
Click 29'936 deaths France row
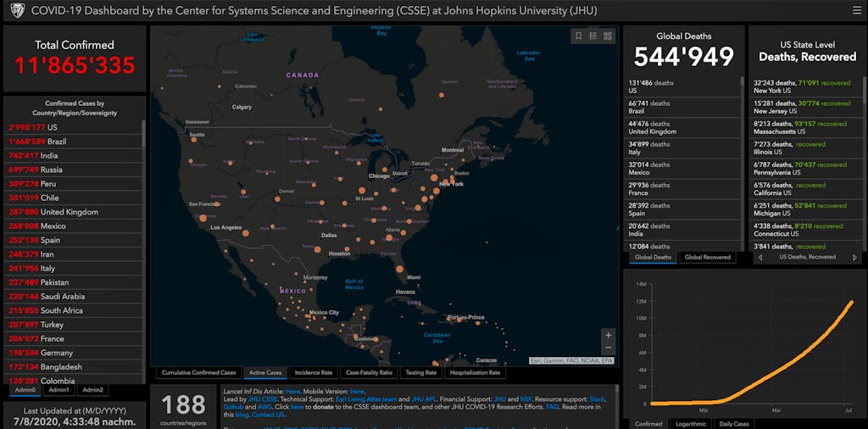tap(682, 189)
